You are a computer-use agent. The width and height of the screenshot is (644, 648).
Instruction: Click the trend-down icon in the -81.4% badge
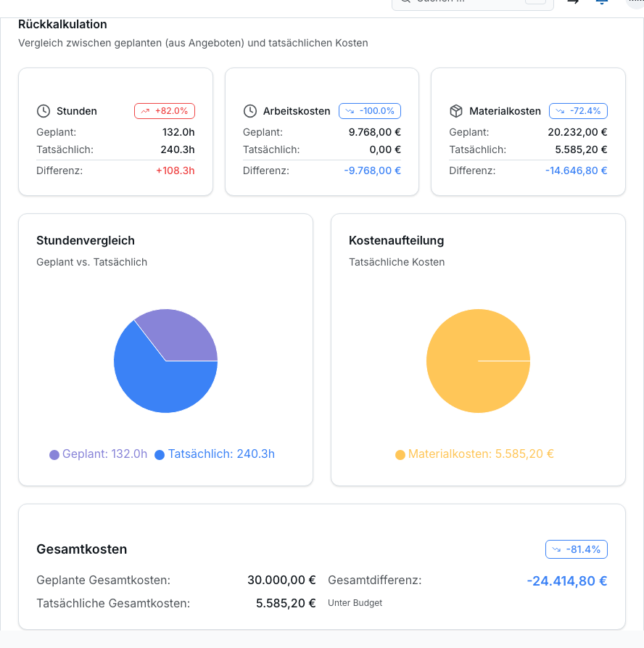(x=556, y=549)
